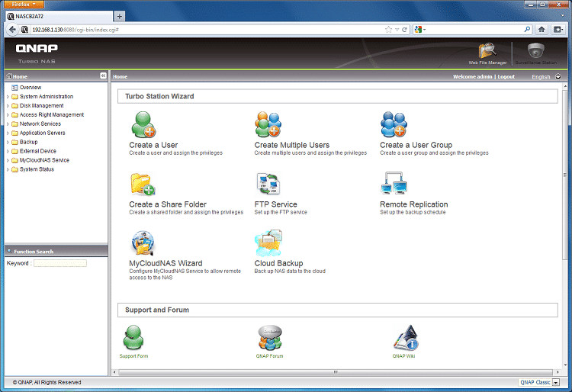This screenshot has width=572, height=392.
Task: Expand the Access Right Management folder
Action: point(8,115)
